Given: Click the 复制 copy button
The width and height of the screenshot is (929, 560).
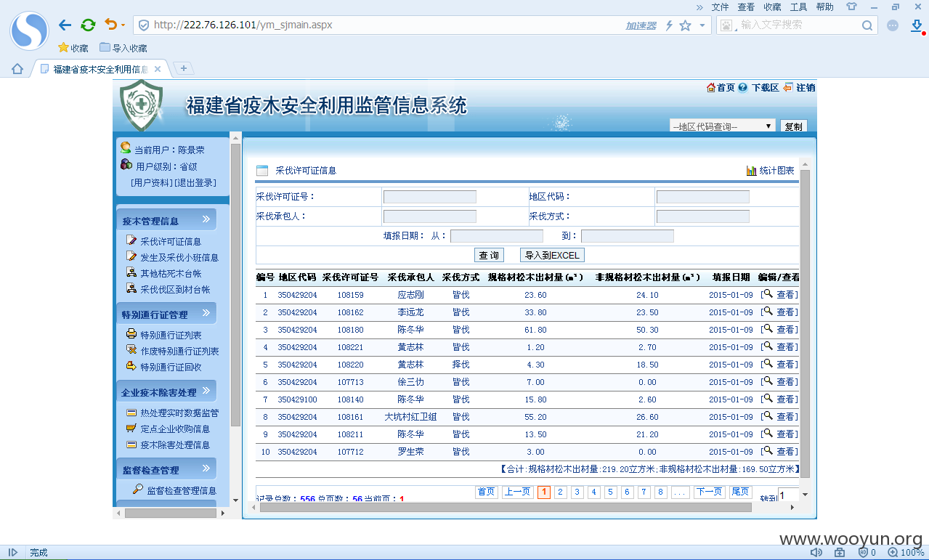Looking at the screenshot, I should point(794,126).
